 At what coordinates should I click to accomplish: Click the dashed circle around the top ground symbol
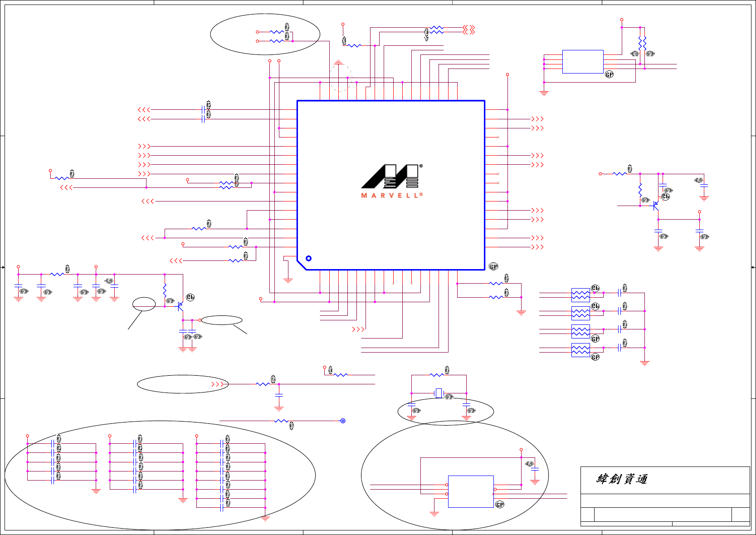coord(341,78)
